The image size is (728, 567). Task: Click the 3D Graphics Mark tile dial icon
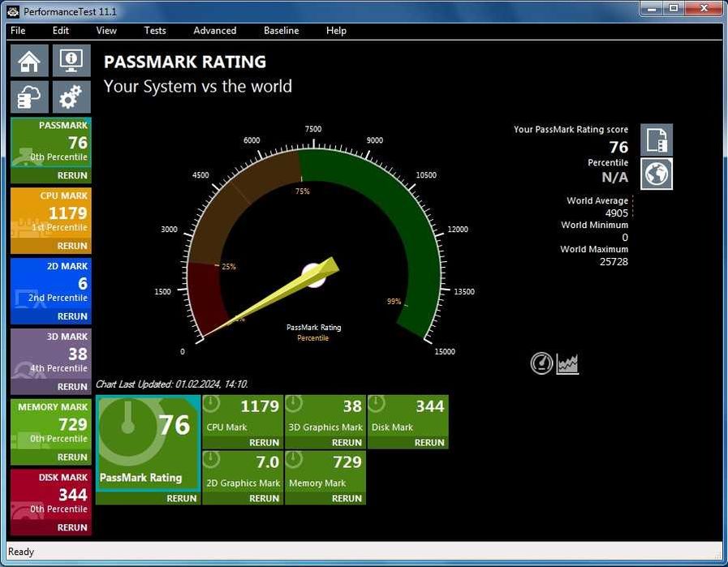294,403
